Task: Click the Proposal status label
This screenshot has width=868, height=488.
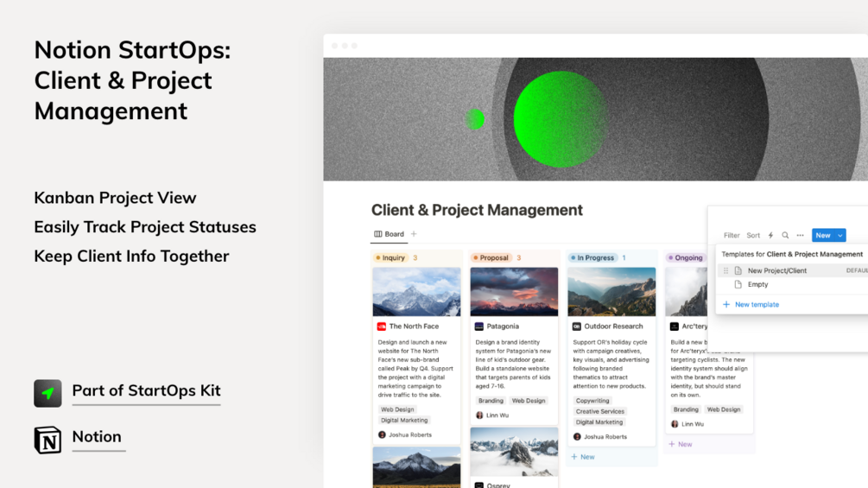Action: click(491, 258)
